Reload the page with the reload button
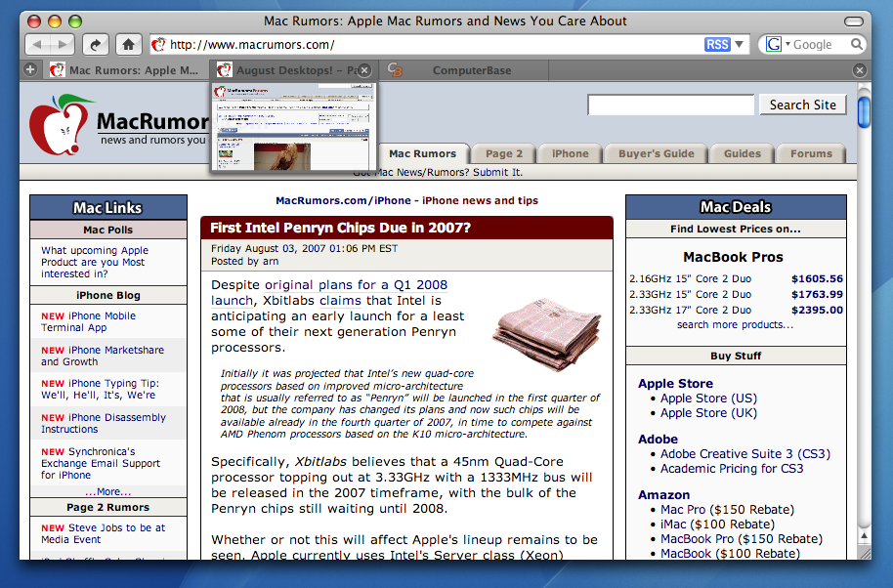This screenshot has height=588, width=893. click(x=95, y=44)
